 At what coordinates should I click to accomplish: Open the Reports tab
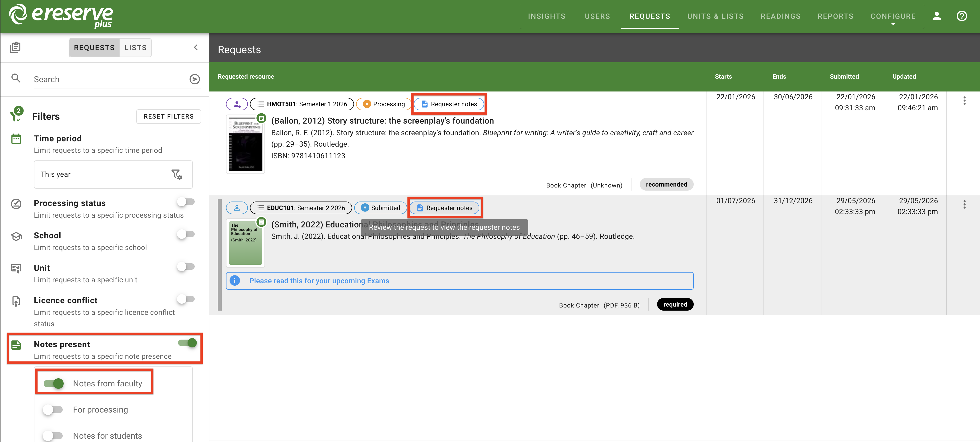(835, 16)
